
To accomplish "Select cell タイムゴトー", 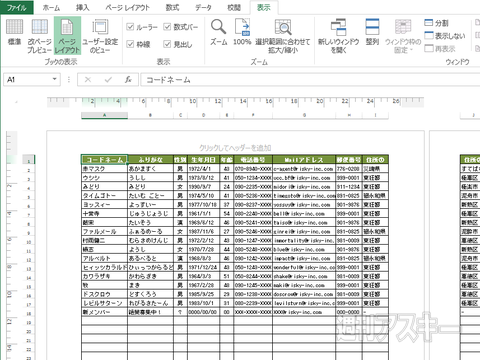I will (104, 196).
